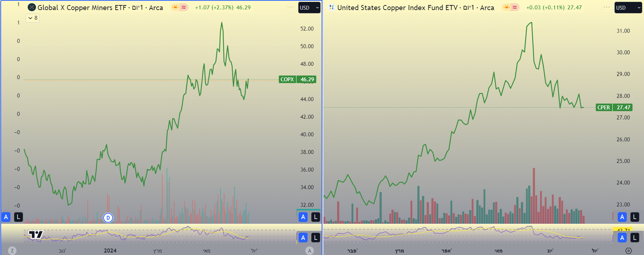Click the dividend D marker on the COPX chart
The width and height of the screenshot is (644, 255).
108,218
